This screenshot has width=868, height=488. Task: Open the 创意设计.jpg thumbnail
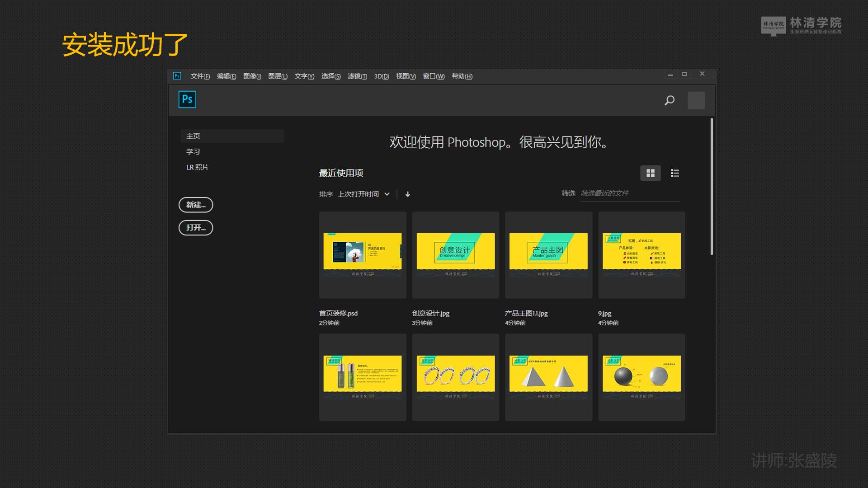(x=456, y=255)
